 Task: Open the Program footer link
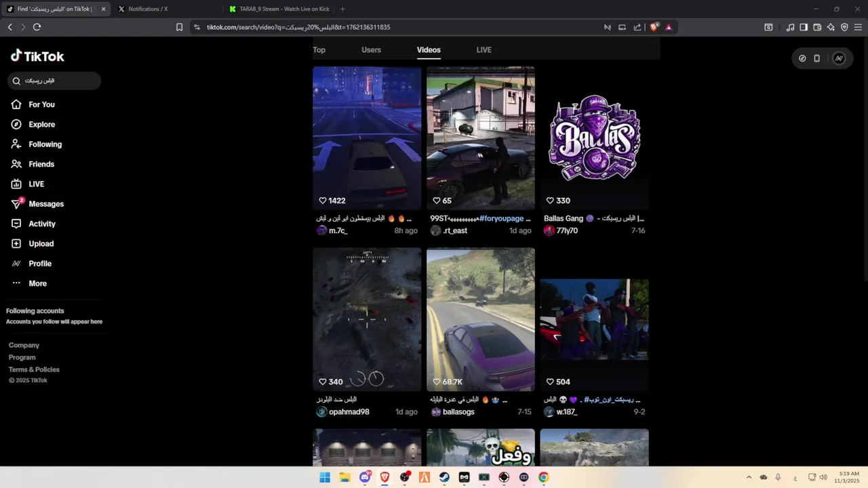click(22, 357)
